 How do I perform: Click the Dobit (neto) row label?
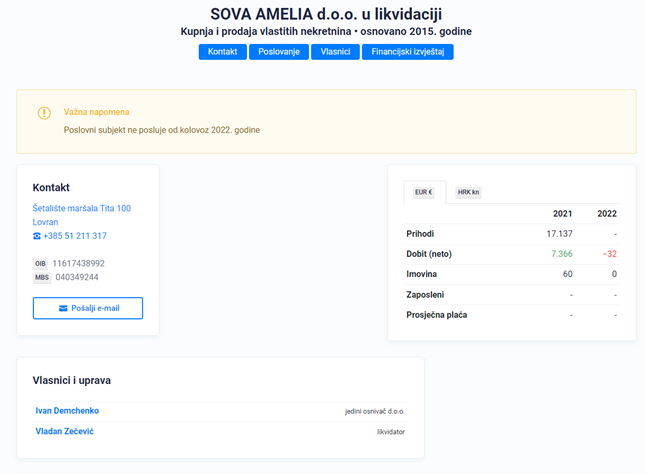point(429,254)
